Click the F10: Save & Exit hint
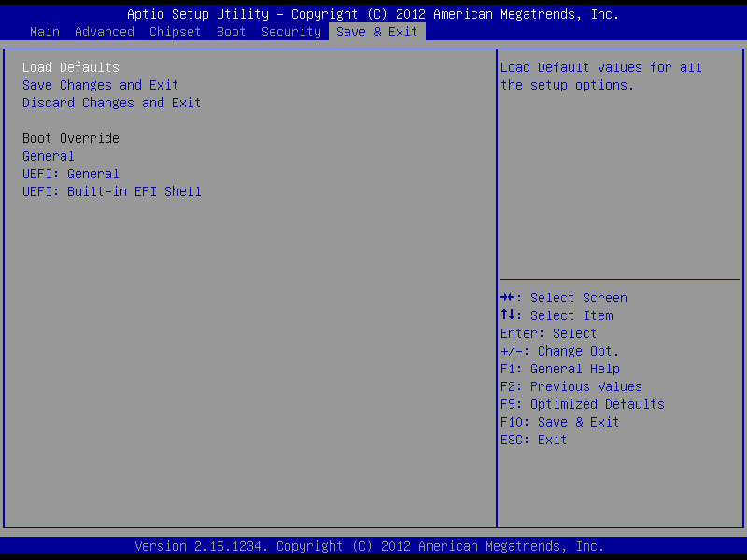 560,422
